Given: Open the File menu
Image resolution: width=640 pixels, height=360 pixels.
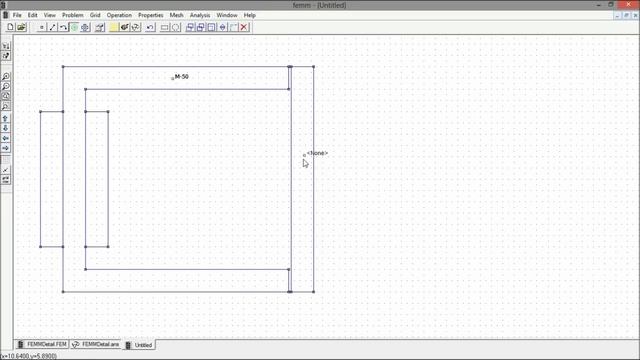Looking at the screenshot, I should [x=17, y=15].
